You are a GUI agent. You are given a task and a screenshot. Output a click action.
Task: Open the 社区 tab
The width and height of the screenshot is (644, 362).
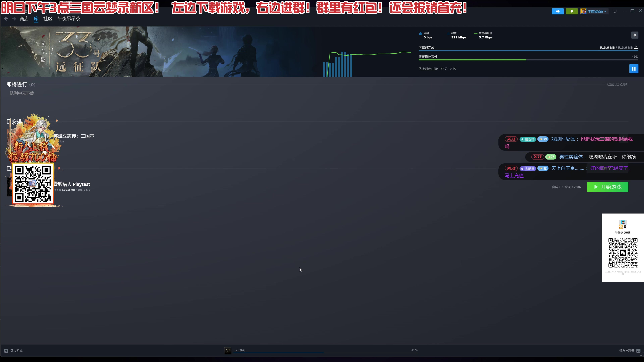point(48,18)
